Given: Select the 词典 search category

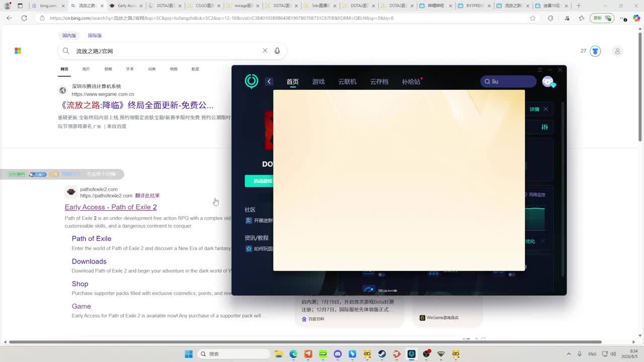Looking at the screenshot, I should click(x=152, y=69).
